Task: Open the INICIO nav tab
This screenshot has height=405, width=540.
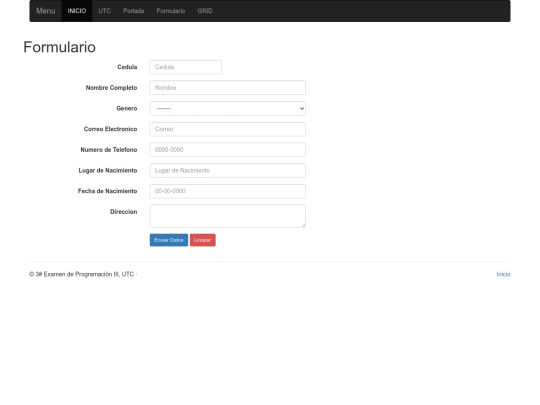Action: [77, 11]
